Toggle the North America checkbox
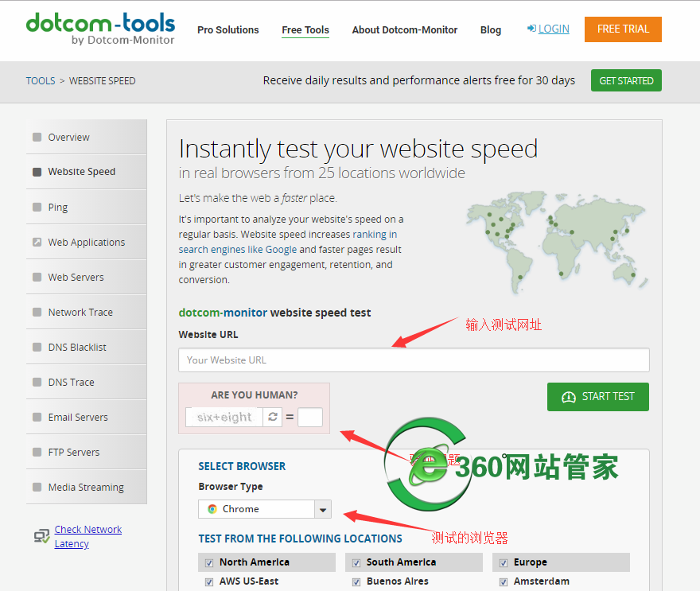 (x=209, y=563)
